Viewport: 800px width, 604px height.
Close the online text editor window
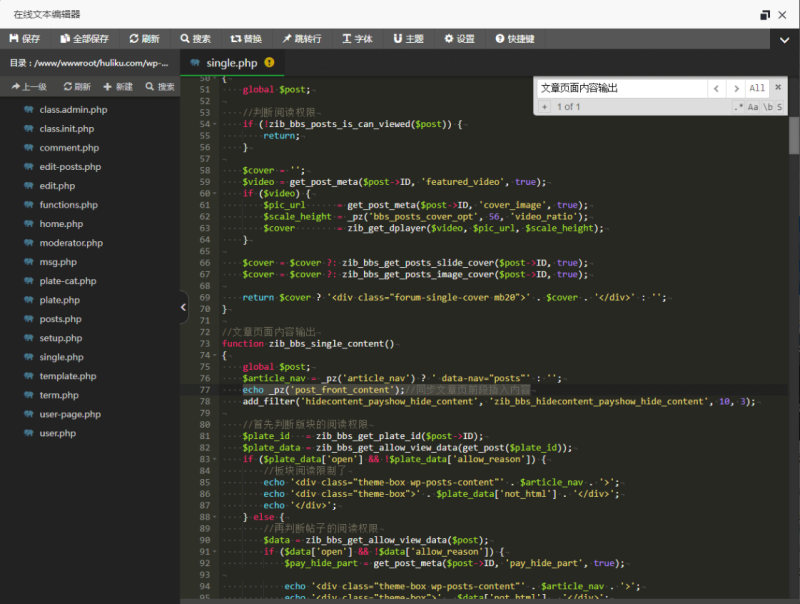coord(782,15)
